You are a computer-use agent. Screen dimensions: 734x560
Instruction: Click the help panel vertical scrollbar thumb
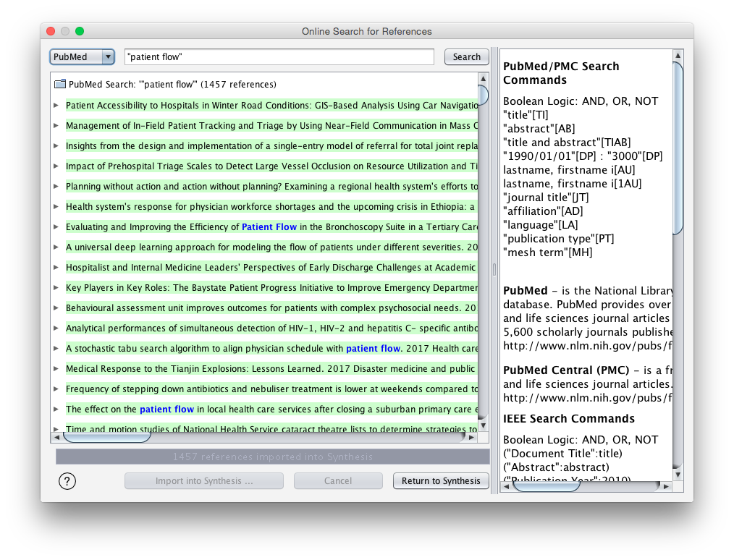coord(678,148)
